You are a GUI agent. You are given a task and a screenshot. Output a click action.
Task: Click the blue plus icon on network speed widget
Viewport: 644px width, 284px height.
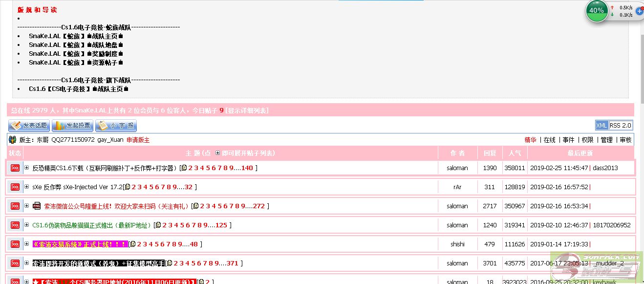[x=640, y=11]
